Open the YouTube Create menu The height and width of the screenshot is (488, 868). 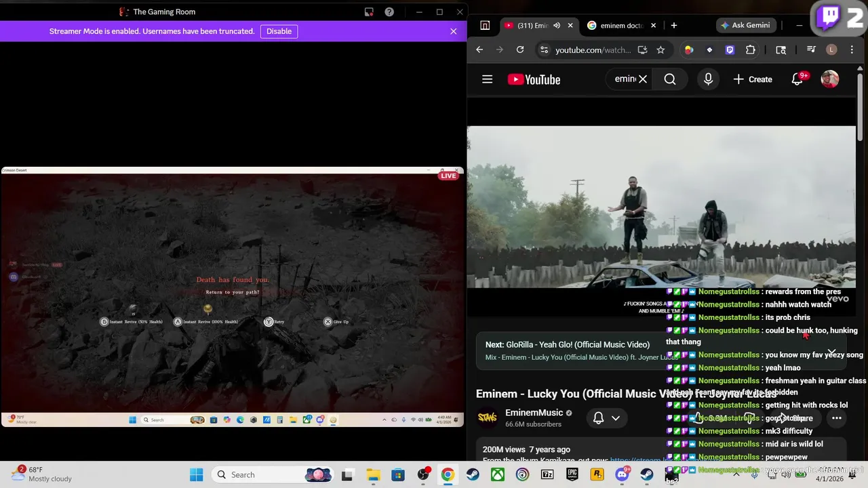click(753, 79)
